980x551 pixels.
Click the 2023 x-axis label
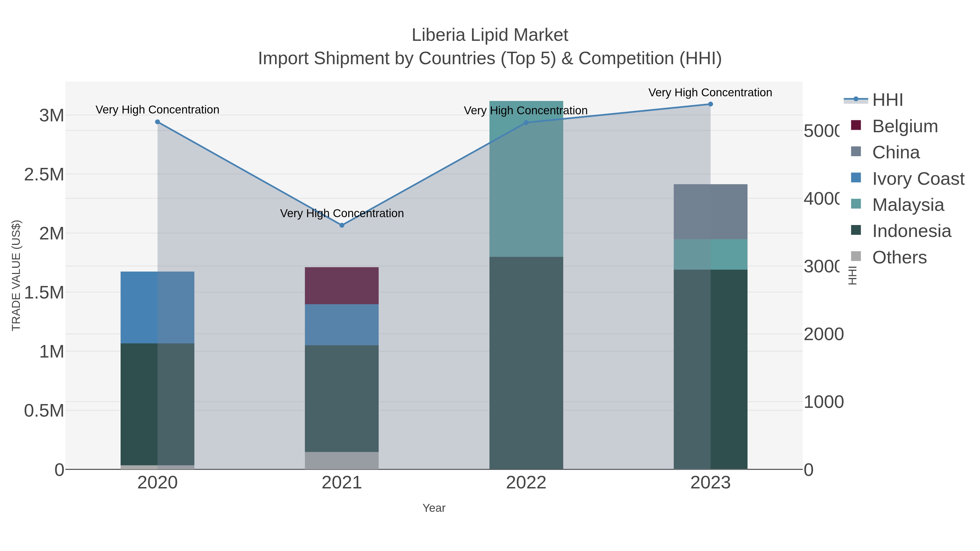point(710,483)
